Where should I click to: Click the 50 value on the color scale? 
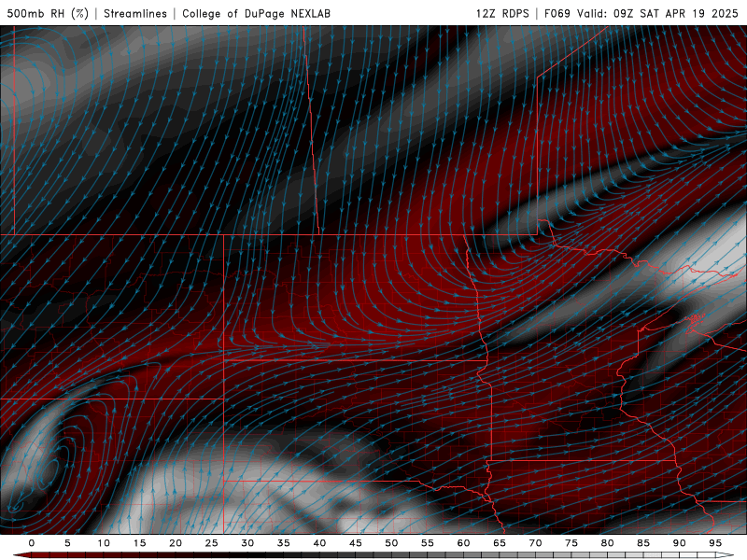click(x=391, y=543)
